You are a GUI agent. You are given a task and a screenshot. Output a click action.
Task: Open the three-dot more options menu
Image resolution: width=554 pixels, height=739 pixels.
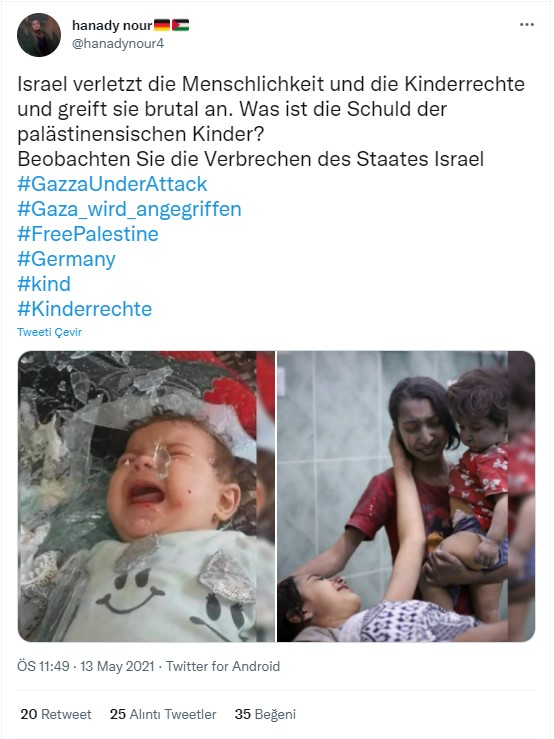coord(527,25)
